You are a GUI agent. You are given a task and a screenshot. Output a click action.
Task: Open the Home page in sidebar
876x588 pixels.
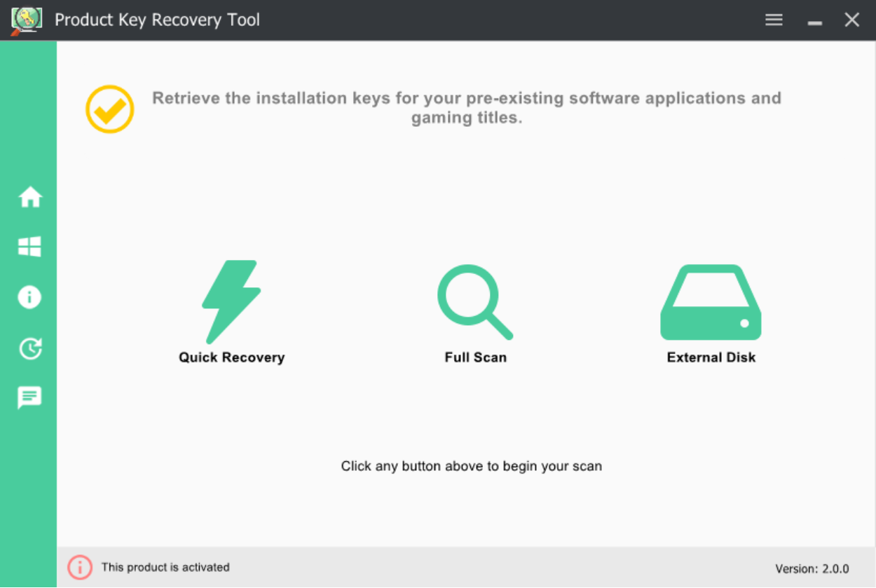click(30, 198)
